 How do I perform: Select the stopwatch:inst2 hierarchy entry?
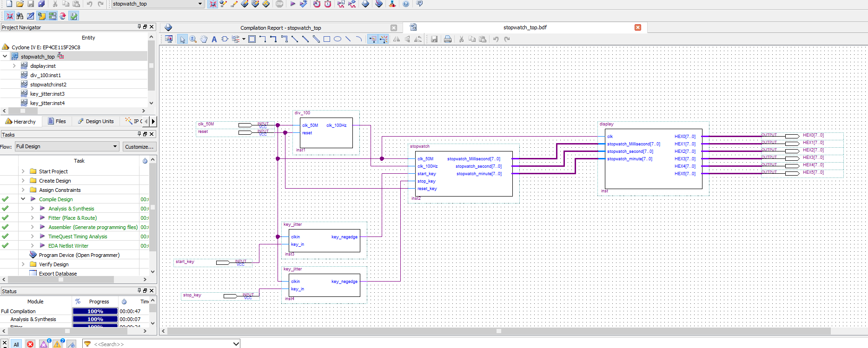click(48, 85)
